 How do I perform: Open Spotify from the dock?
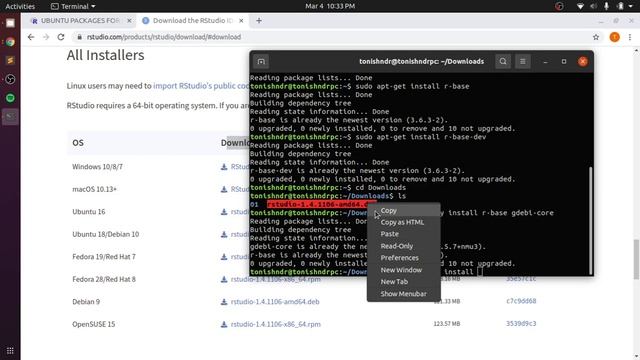coord(10,98)
